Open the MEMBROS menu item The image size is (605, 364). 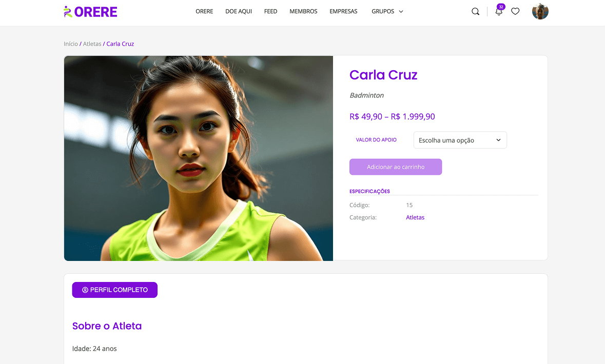click(303, 12)
